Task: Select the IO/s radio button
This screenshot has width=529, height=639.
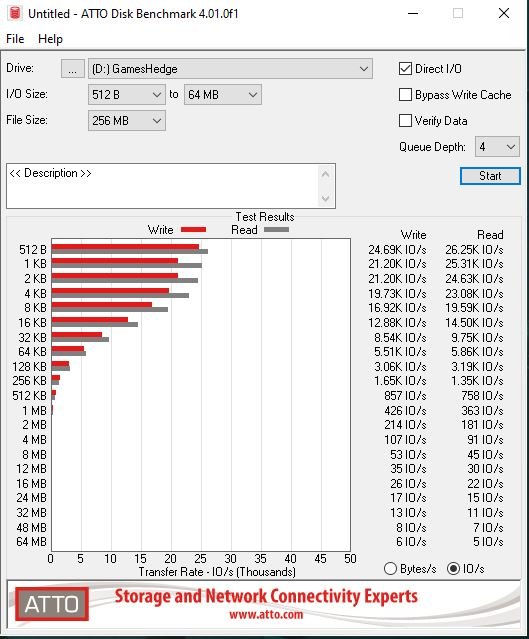Action: 453,568
